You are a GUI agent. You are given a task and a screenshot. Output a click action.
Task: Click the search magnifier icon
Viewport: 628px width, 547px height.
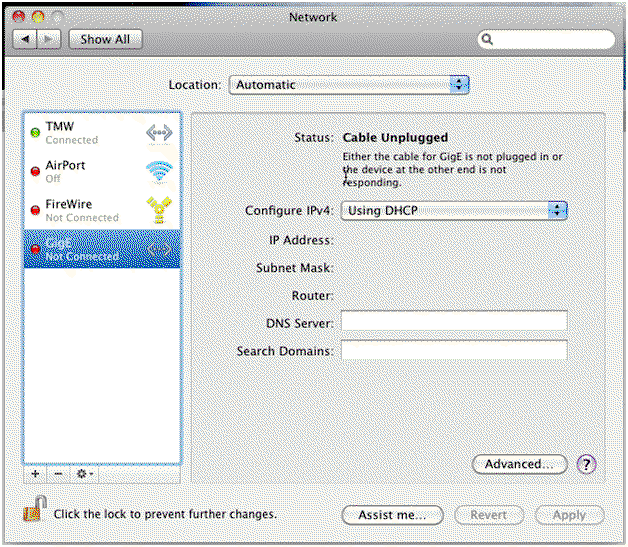pyautogui.click(x=487, y=39)
